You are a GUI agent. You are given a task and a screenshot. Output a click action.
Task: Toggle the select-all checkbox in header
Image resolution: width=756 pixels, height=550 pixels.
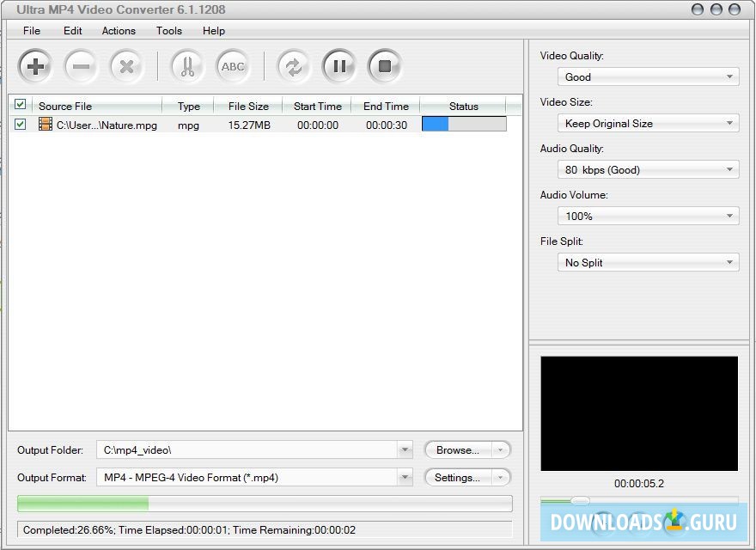coord(21,104)
